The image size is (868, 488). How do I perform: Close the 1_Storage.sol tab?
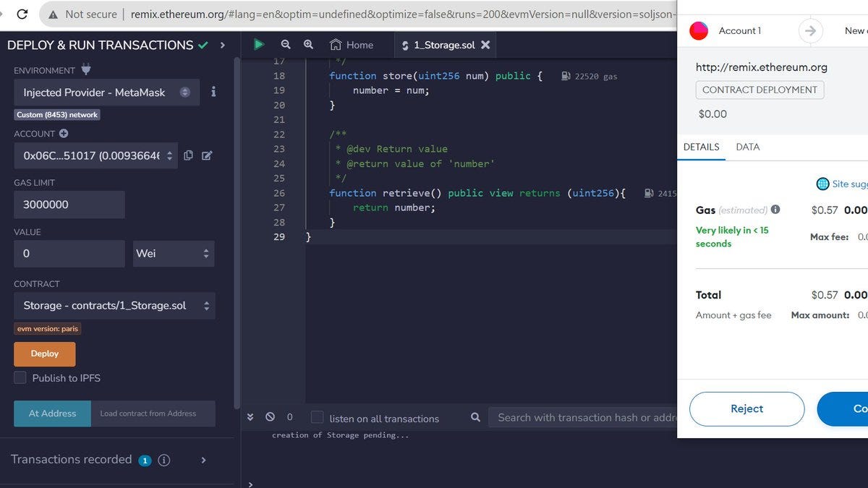pyautogui.click(x=485, y=45)
